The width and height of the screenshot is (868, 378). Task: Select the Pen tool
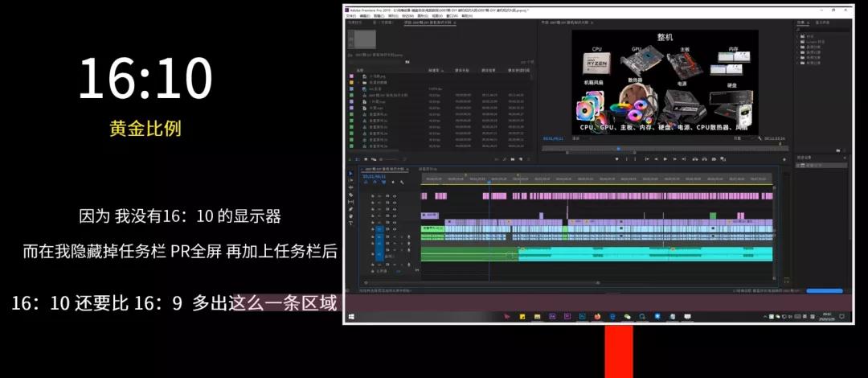click(x=350, y=209)
